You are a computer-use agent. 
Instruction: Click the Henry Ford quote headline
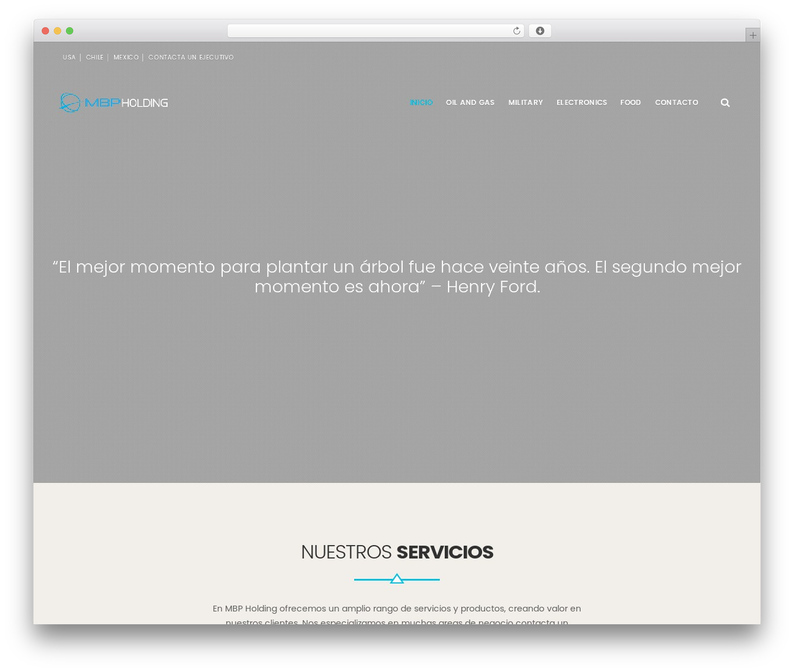click(397, 276)
